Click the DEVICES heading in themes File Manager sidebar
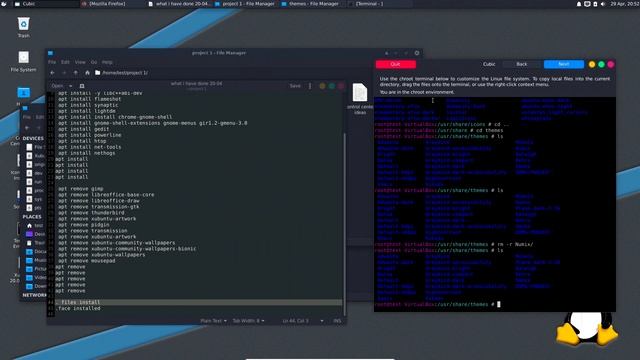 coord(33,138)
